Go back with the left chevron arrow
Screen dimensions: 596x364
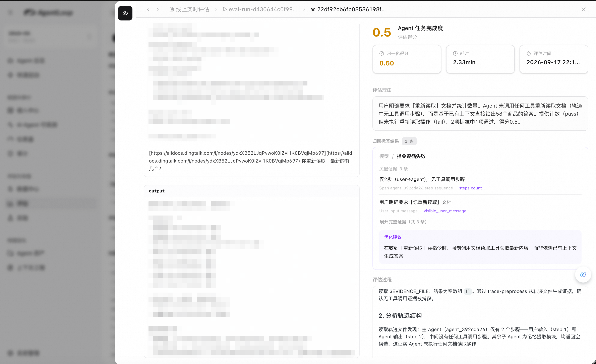[x=148, y=9]
